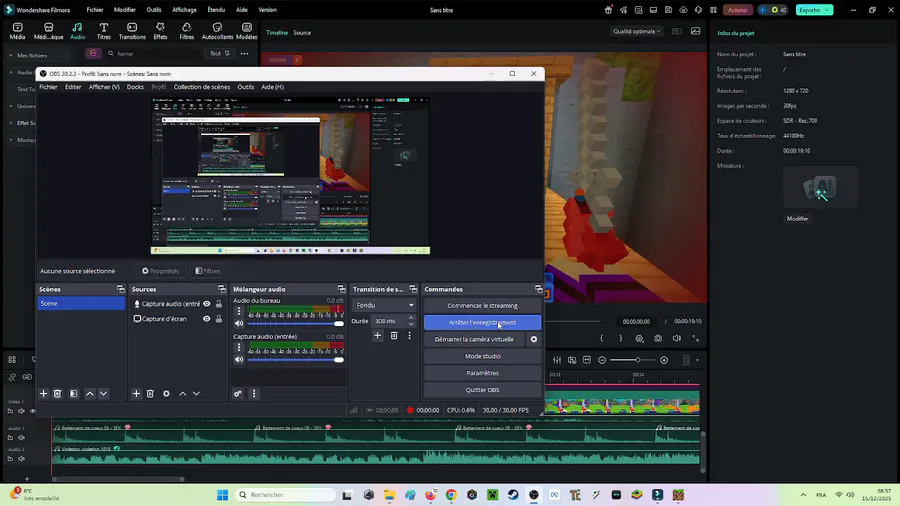Expand the Qualité optimale dropdown
The image size is (900, 506).
[x=638, y=31]
